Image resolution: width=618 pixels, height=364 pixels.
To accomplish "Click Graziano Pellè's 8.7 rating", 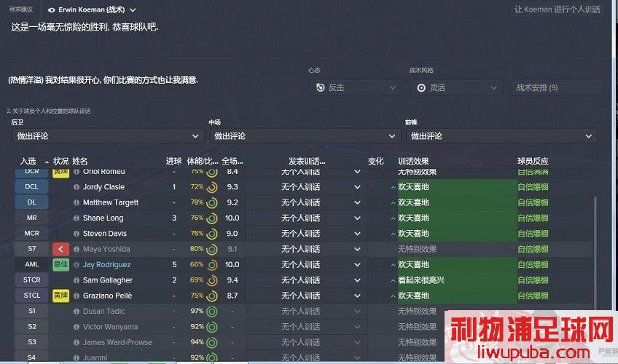I will coord(232,296).
